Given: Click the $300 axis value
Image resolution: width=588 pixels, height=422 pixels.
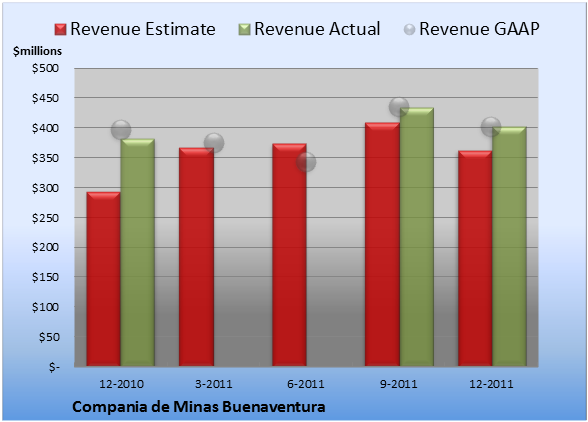Looking at the screenshot, I should coord(45,188).
